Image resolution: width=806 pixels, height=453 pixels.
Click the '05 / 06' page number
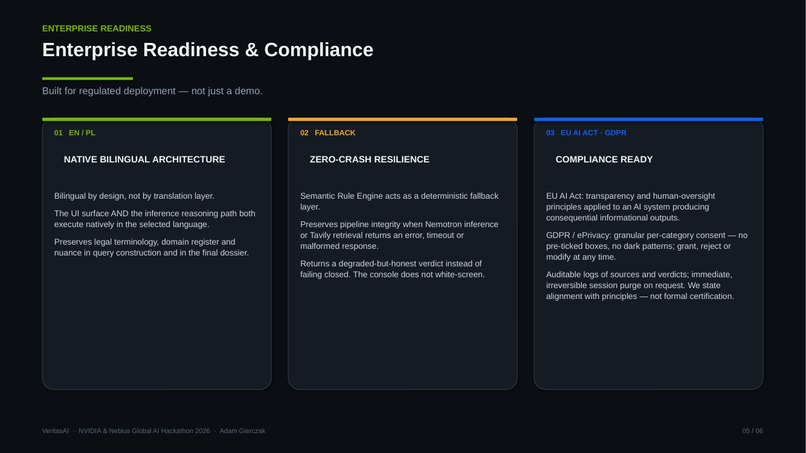[752, 431]
